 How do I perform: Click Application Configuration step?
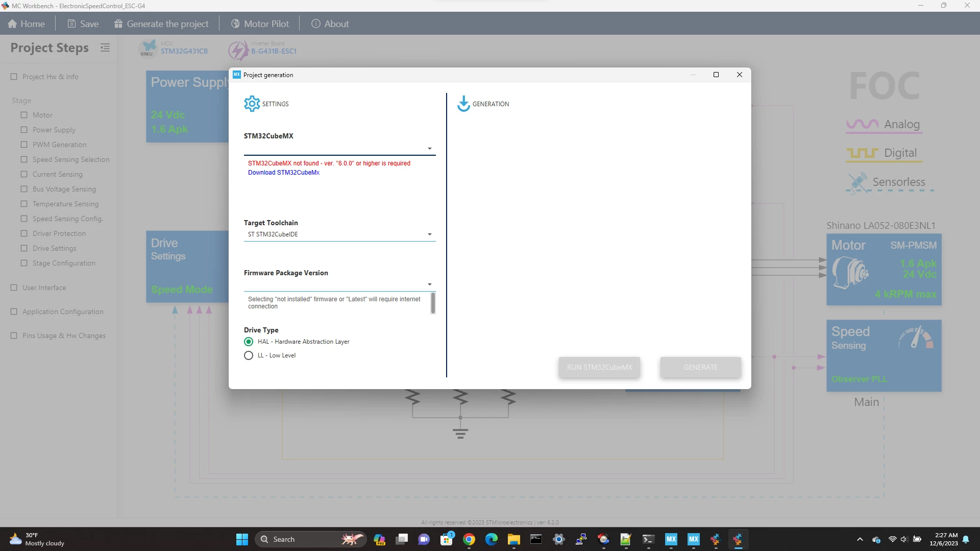click(63, 312)
